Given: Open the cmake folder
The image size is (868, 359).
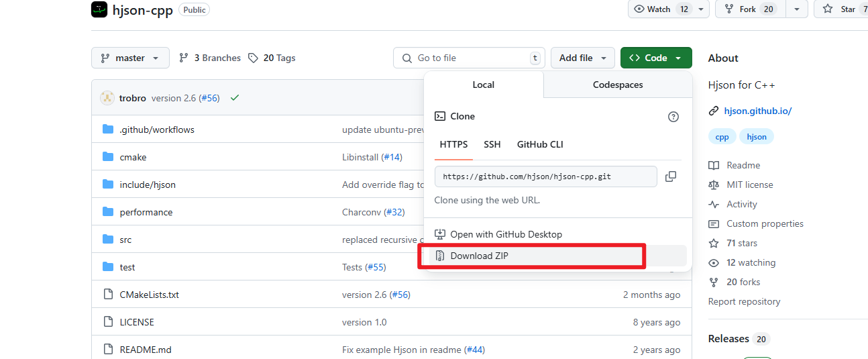Looking at the screenshot, I should [x=133, y=157].
